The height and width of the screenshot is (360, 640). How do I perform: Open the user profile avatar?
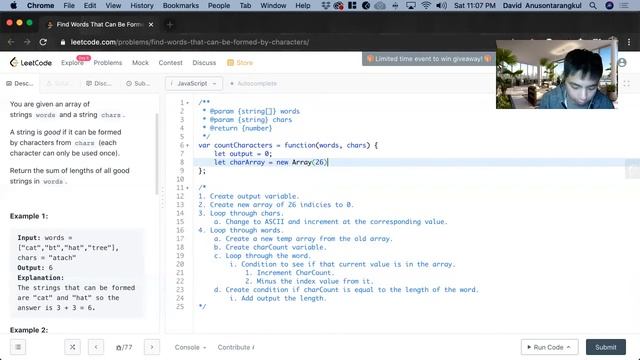(622, 62)
